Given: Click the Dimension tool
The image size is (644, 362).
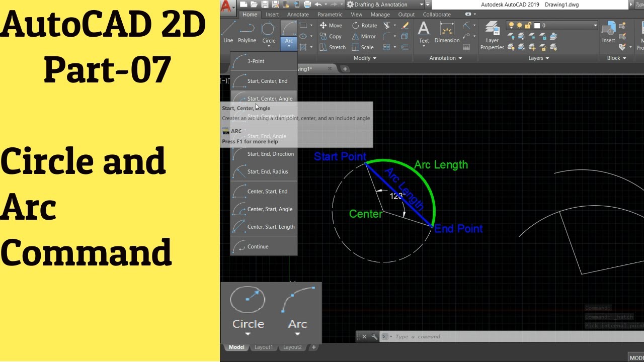Looking at the screenshot, I should [447, 31].
